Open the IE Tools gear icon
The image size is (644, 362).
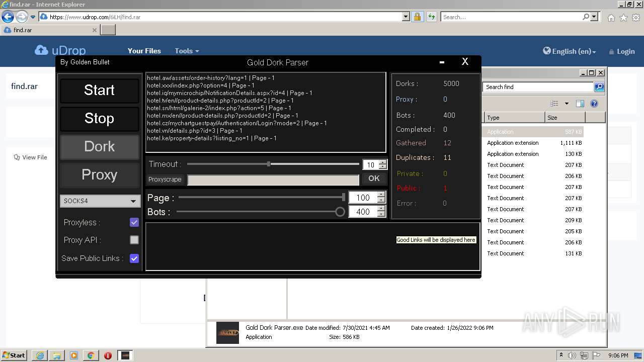pos(636,18)
